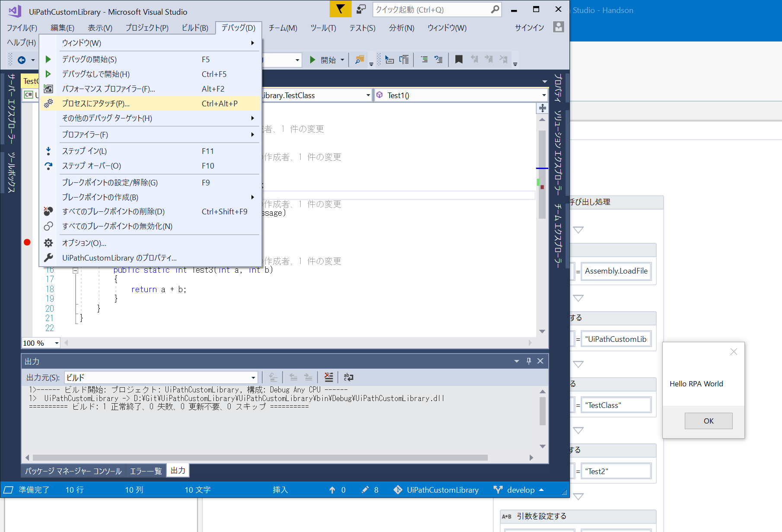Viewport: 782px width, 532px height.
Task: Choose プロセスにアタッチ(P)... menu item
Action: pos(149,103)
